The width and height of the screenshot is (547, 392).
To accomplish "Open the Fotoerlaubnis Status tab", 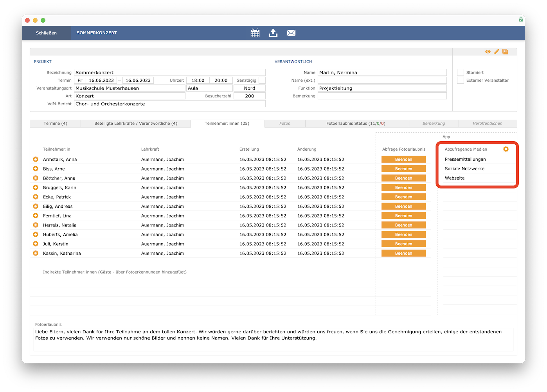I will coord(356,124).
